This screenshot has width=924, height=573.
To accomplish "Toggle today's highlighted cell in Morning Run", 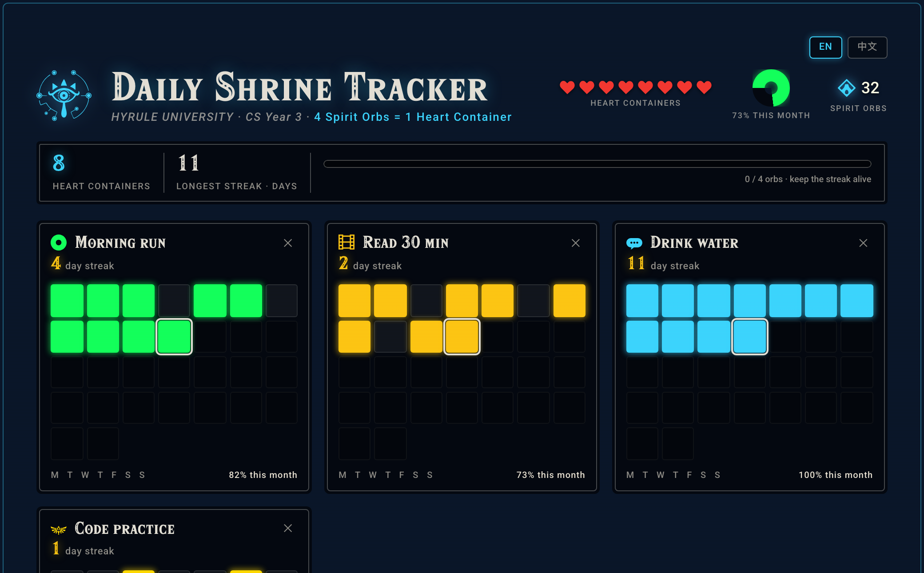I will [x=174, y=337].
